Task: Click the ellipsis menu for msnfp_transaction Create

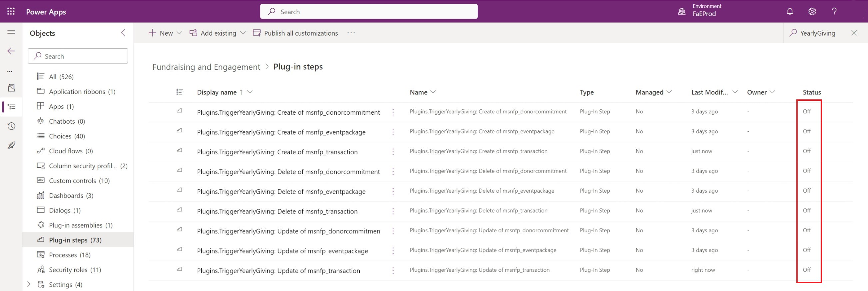Action: pyautogui.click(x=393, y=151)
